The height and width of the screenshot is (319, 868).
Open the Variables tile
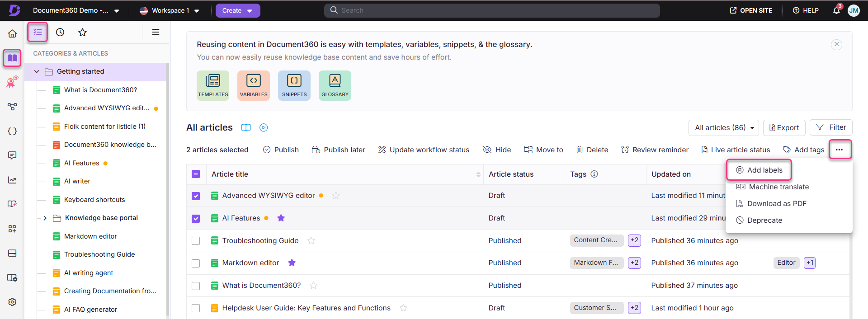pos(254,85)
